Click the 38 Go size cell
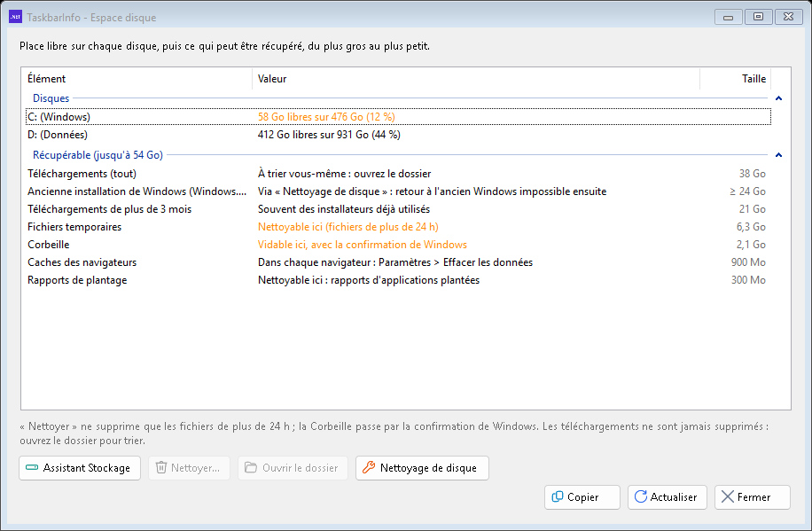 (752, 174)
